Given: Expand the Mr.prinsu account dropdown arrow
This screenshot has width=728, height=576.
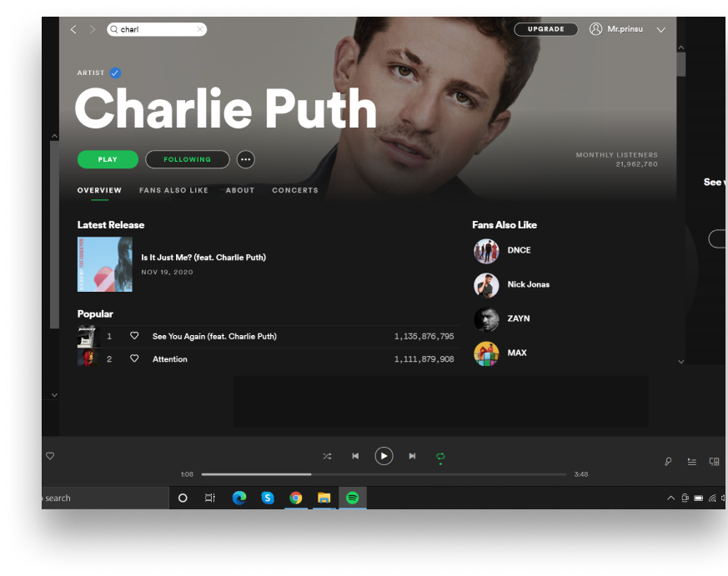Looking at the screenshot, I should 661,29.
